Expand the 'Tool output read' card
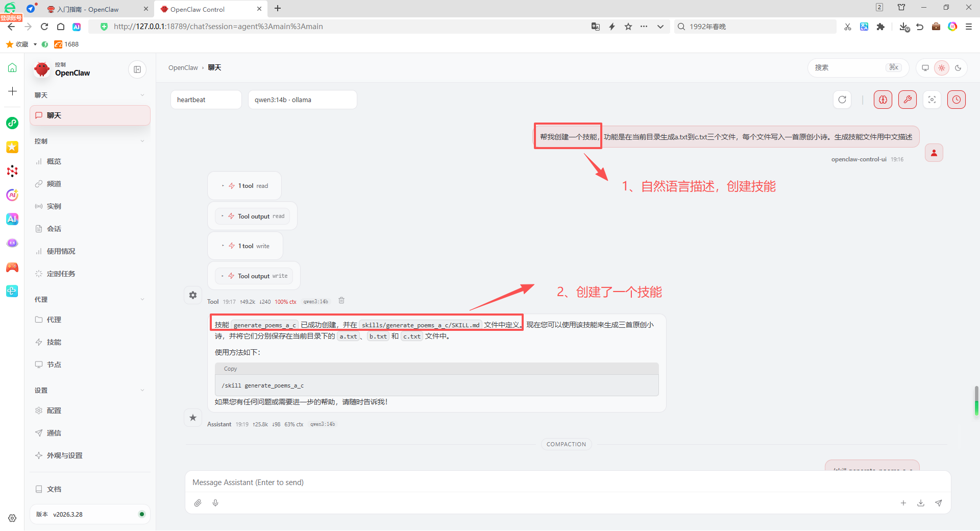Image resolution: width=980 pixels, height=531 pixels. point(252,216)
